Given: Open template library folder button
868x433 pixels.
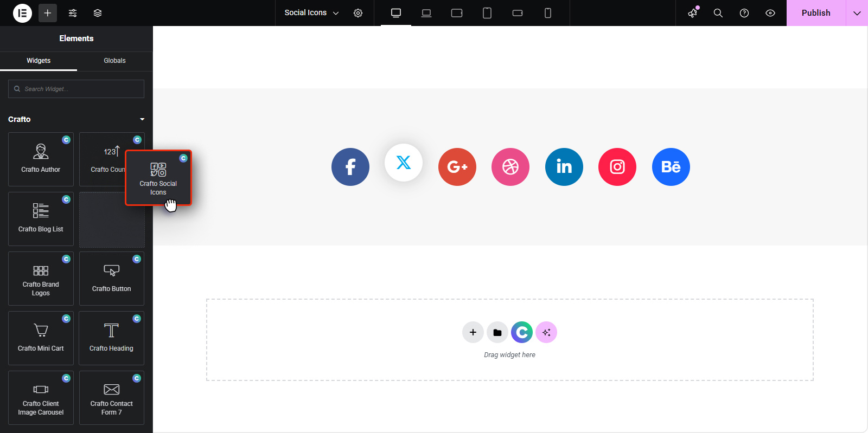Looking at the screenshot, I should [497, 332].
